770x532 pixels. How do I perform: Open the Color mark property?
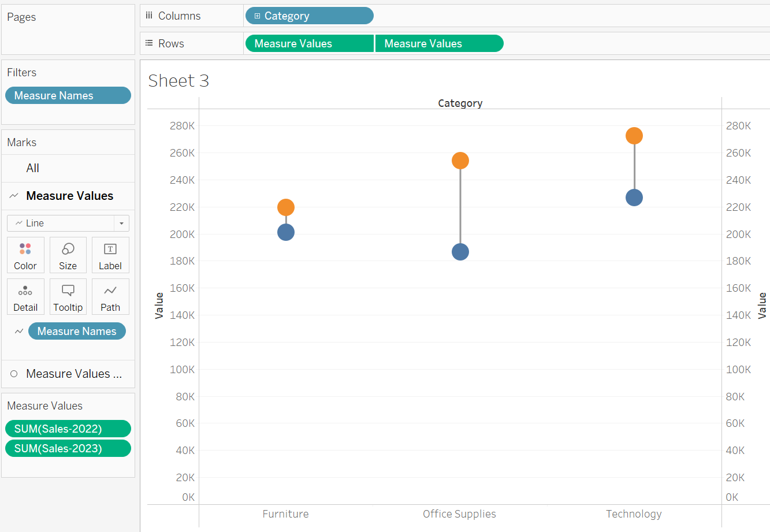point(25,255)
